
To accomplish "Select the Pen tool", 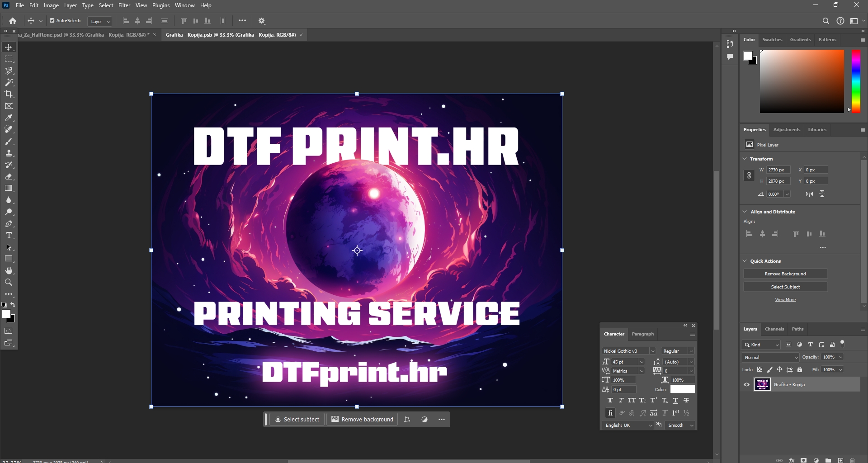I will (x=9, y=223).
